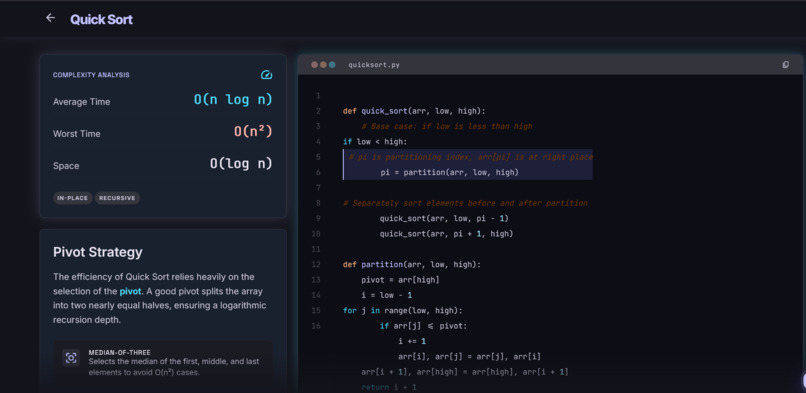This screenshot has width=806, height=393.
Task: Click the 'pi is partitioning index' comment
Action: (470, 157)
